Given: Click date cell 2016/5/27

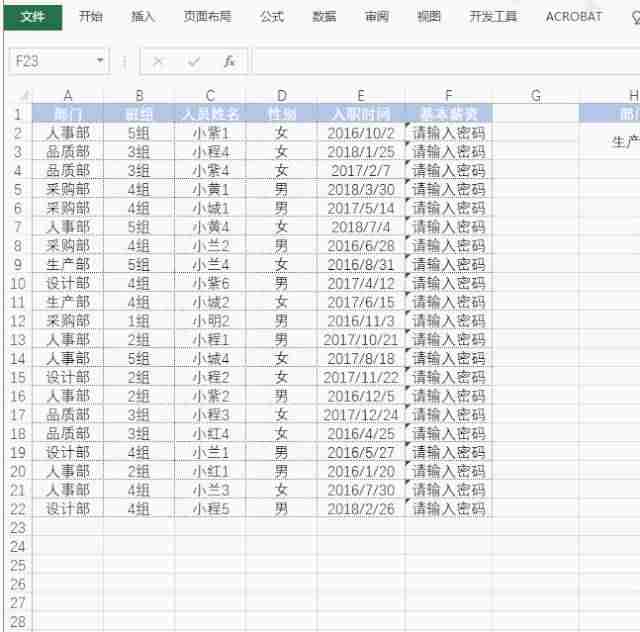Looking at the screenshot, I should tap(361, 452).
